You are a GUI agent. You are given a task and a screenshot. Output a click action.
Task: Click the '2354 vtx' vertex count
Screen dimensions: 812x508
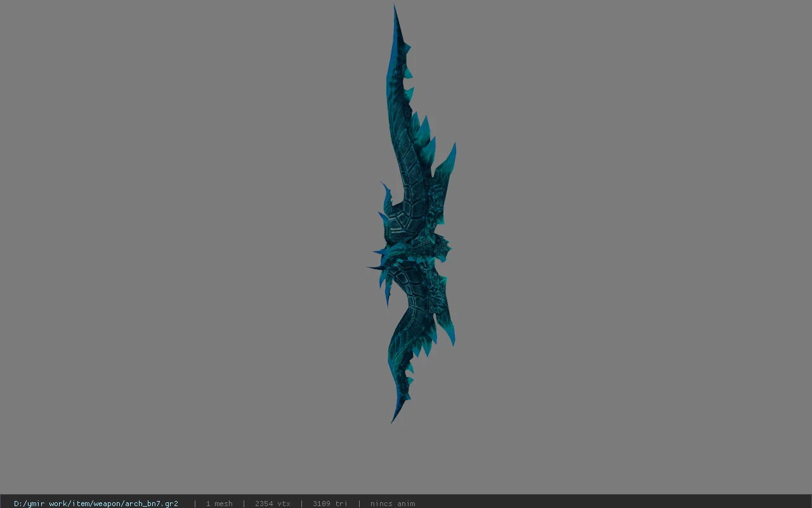(273, 504)
